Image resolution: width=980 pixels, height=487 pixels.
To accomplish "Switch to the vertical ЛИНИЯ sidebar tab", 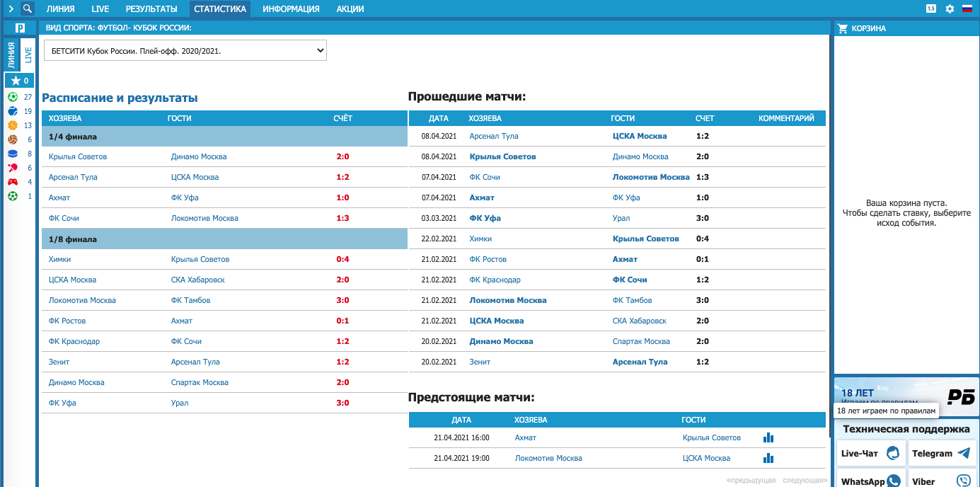I will click(12, 55).
